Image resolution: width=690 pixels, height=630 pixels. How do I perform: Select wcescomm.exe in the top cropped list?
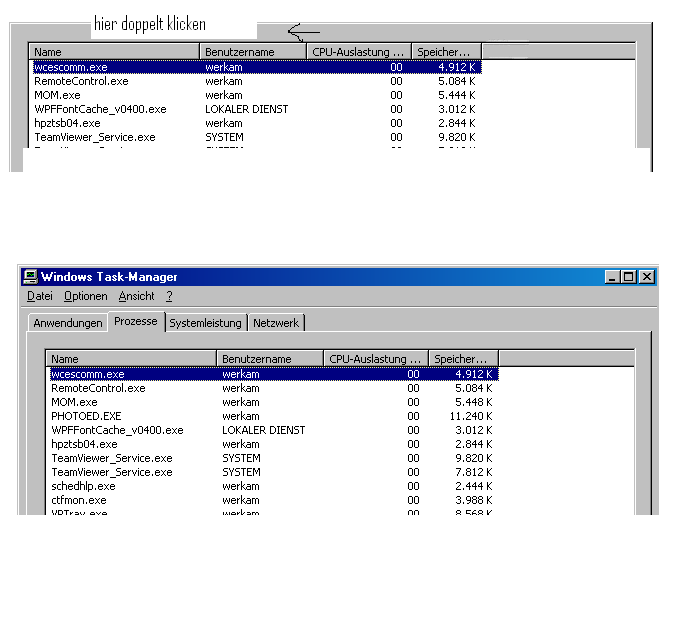point(257,67)
